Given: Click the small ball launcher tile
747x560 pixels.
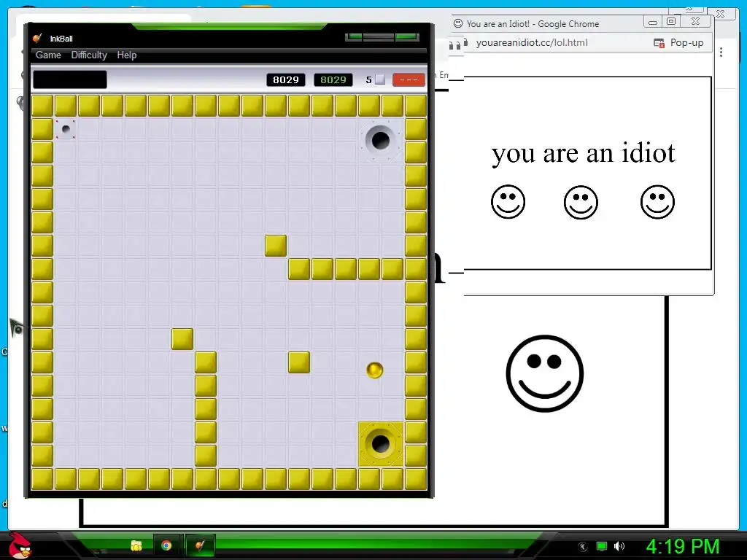Looking at the screenshot, I should [66, 129].
